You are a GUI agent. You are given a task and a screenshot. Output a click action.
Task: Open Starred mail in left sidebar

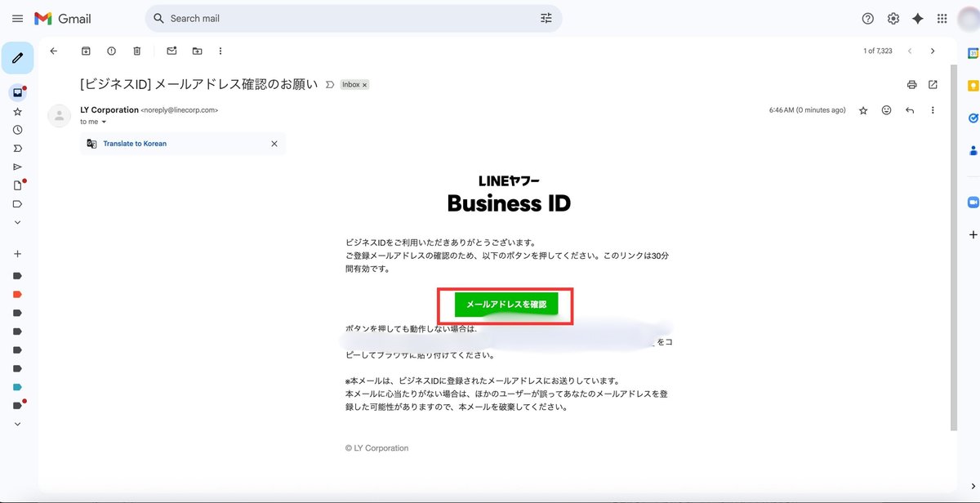17,111
